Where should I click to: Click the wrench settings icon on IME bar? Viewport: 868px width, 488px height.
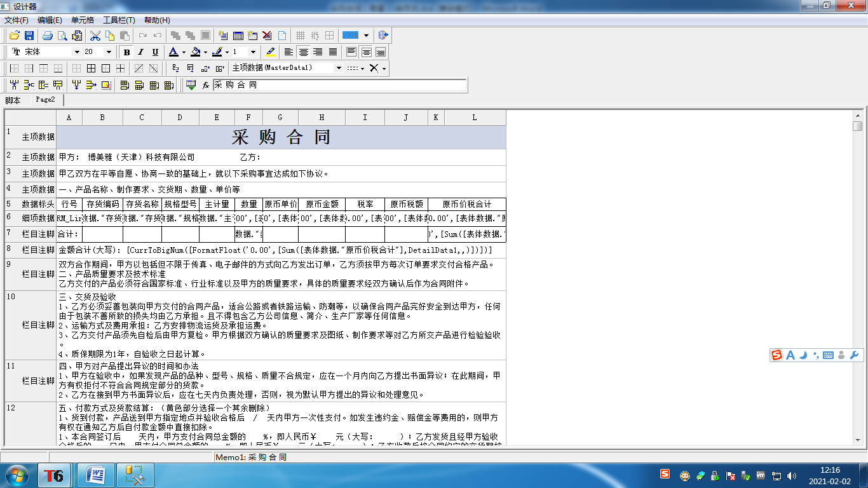pyautogui.click(x=854, y=355)
